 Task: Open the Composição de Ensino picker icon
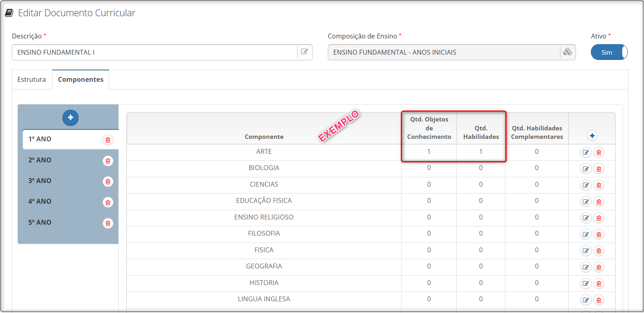(567, 52)
